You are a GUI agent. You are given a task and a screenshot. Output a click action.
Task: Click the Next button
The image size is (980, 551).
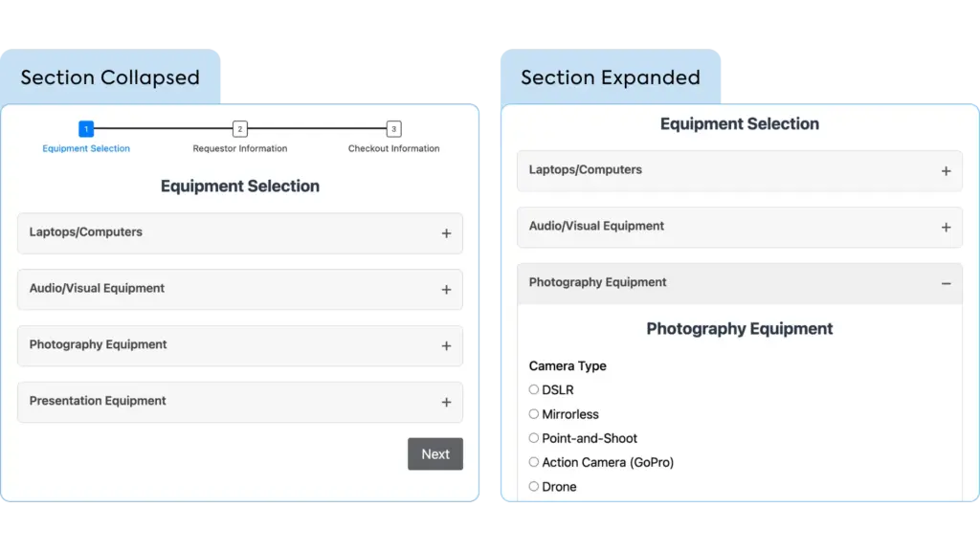(x=435, y=453)
